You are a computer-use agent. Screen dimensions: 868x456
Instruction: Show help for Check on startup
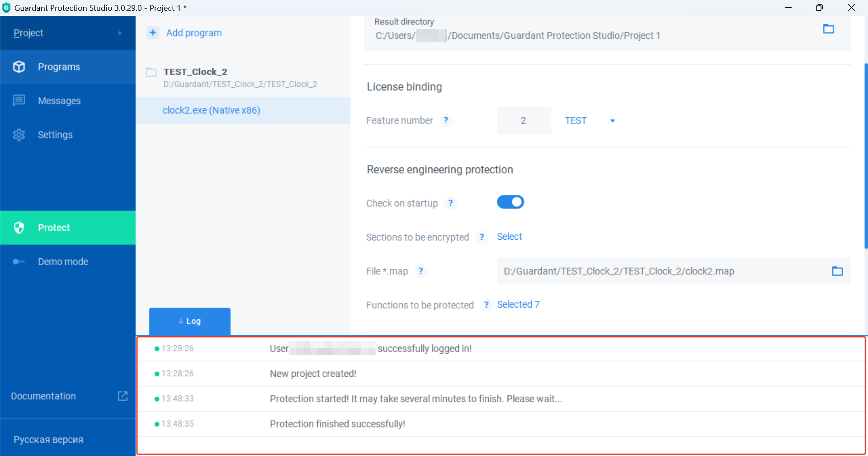click(x=450, y=203)
